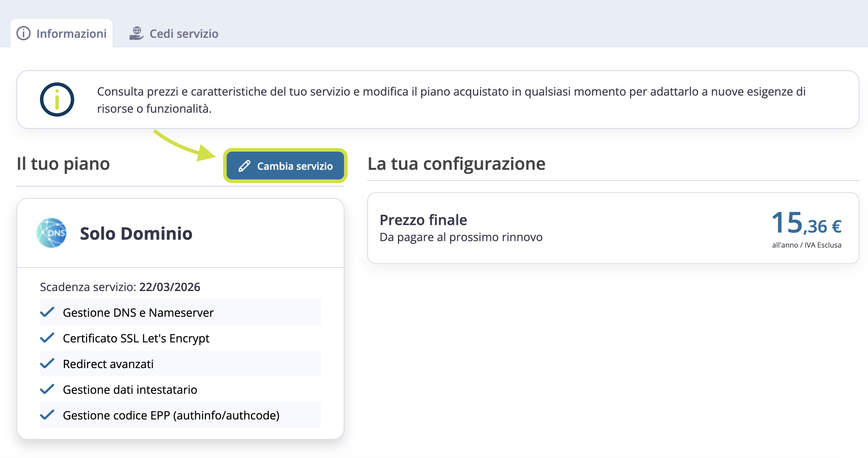Click checkmark next to Redirect avanzati

click(x=47, y=363)
